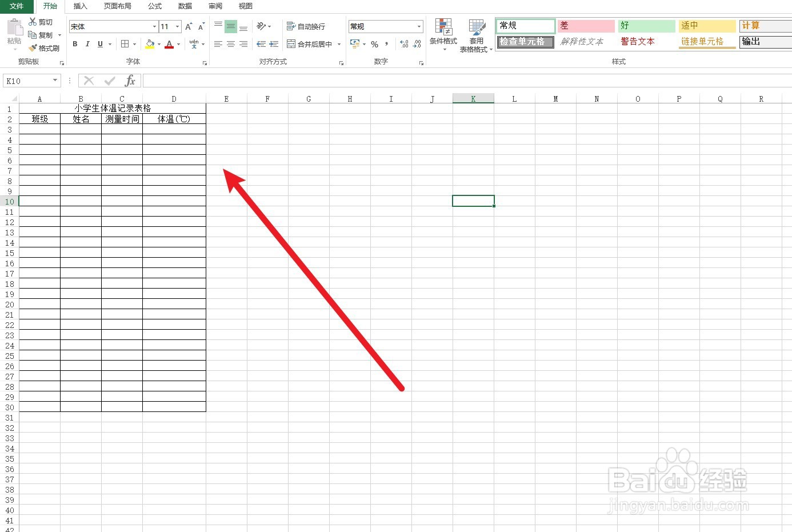Open the borders dropdown arrow
The height and width of the screenshot is (532, 792).
click(134, 44)
